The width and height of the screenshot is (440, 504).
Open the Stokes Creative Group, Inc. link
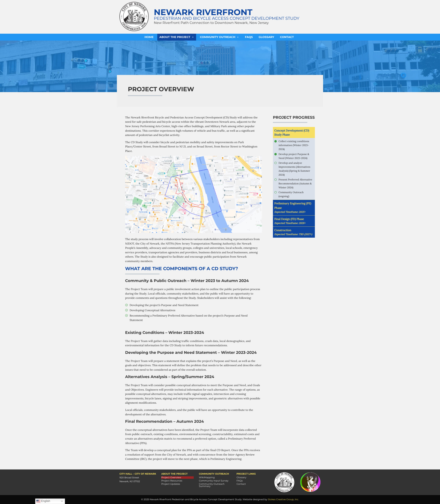pyautogui.click(x=283, y=499)
